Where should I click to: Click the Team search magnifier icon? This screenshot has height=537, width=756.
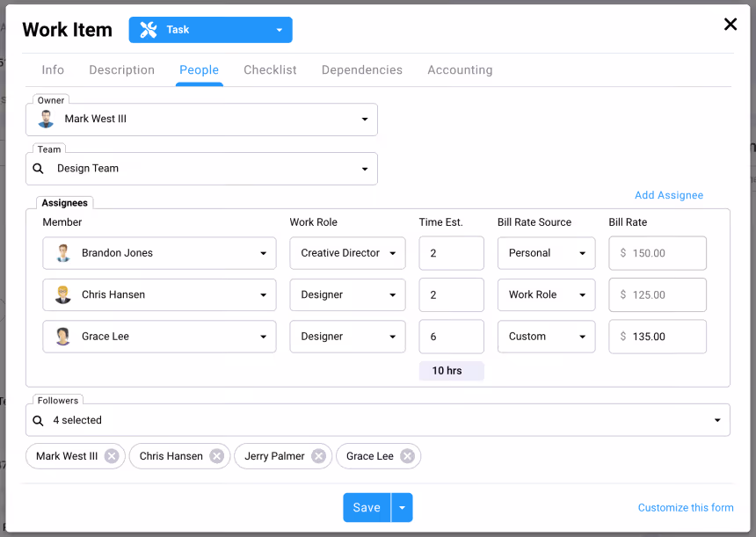tap(38, 169)
